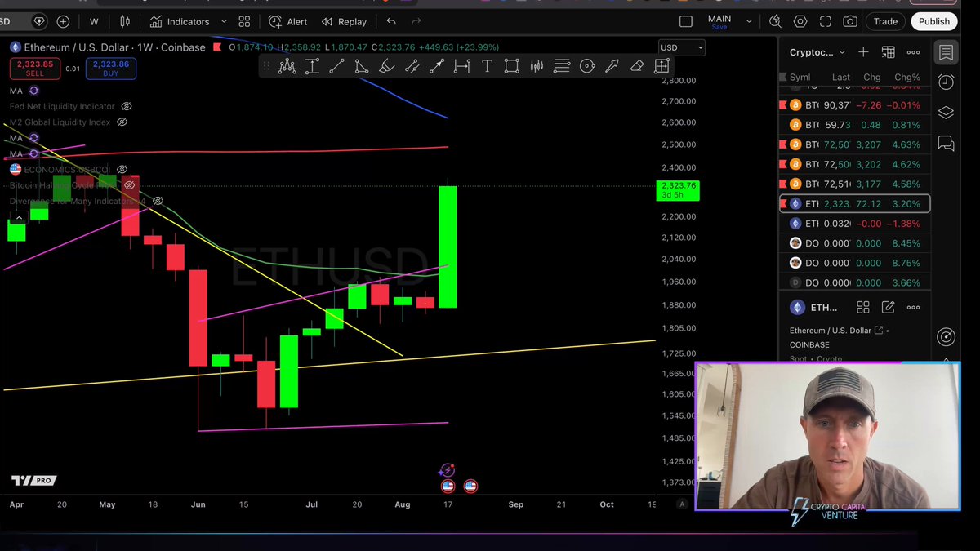Open the chats panel in sidebar
This screenshot has width=980, height=551.
click(x=946, y=143)
